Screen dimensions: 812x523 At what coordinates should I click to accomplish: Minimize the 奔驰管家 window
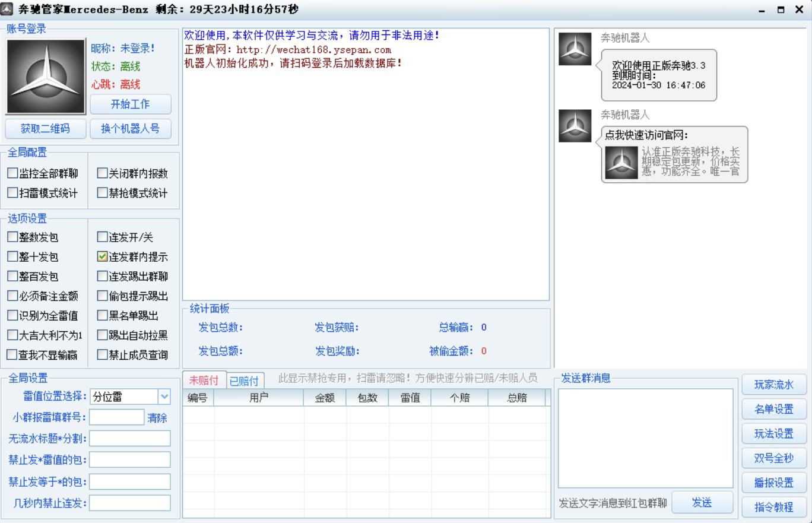click(x=762, y=10)
